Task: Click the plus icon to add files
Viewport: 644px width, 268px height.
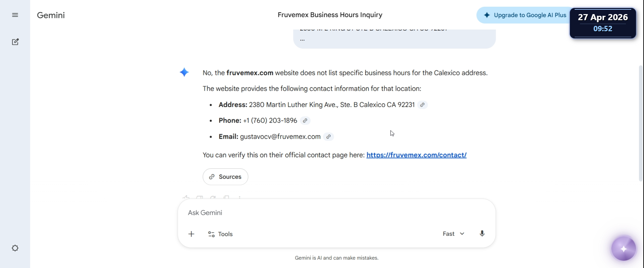Action: click(192, 234)
